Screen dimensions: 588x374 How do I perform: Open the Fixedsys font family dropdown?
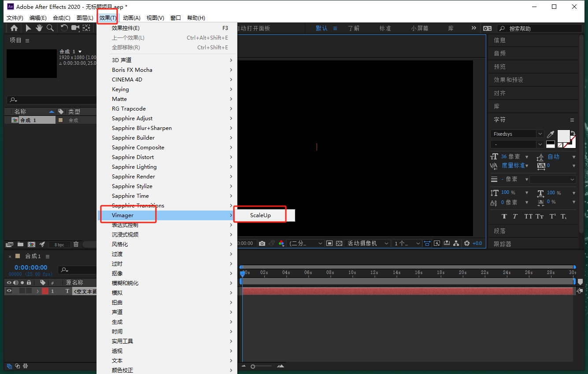tap(540, 134)
